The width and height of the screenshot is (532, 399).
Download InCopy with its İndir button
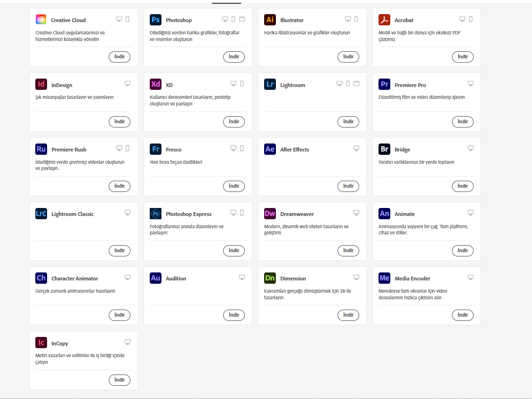120,380
